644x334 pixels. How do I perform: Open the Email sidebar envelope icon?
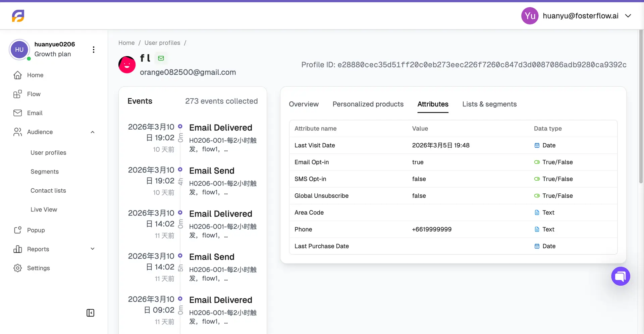pyautogui.click(x=18, y=113)
